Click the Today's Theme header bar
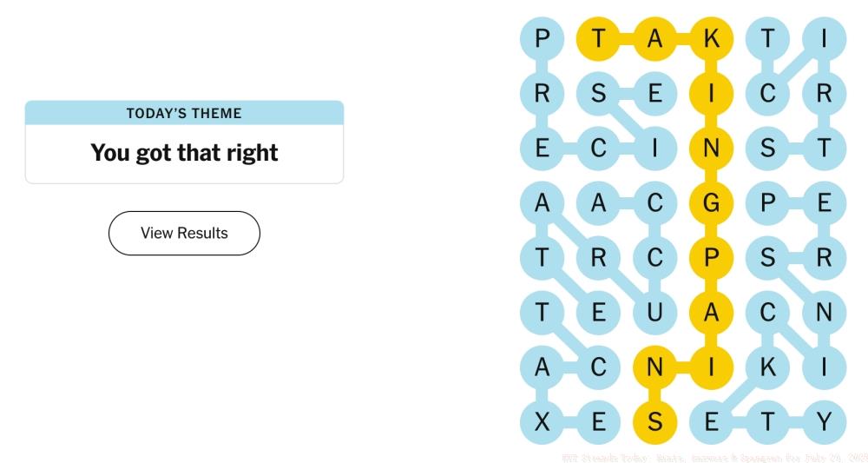The image size is (868, 463). 184,113
